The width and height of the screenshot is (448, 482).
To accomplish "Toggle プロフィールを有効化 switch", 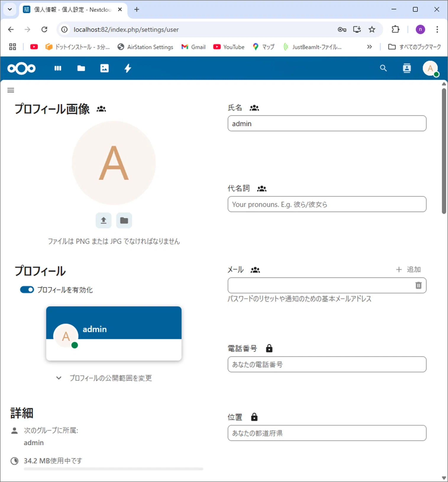I will tap(27, 290).
